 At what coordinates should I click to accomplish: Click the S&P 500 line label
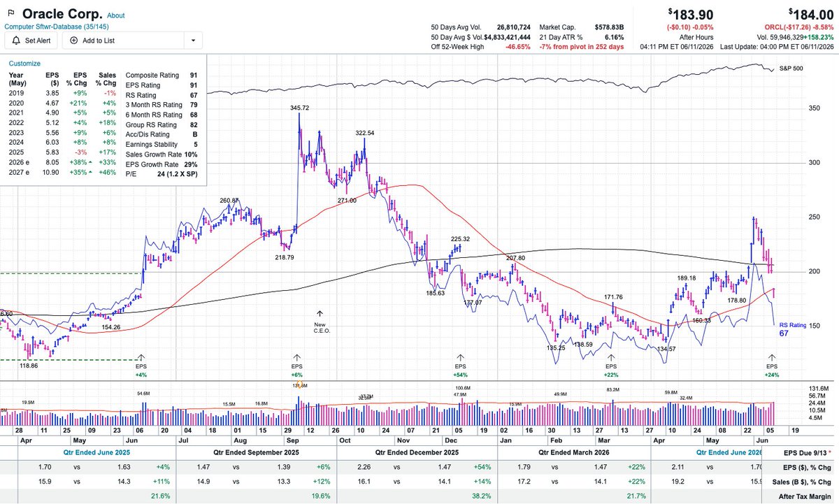[791, 69]
